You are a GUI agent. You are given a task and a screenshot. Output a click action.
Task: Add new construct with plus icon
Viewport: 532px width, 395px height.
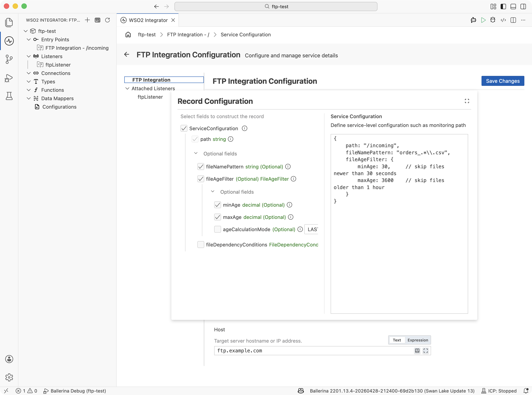coord(87,20)
